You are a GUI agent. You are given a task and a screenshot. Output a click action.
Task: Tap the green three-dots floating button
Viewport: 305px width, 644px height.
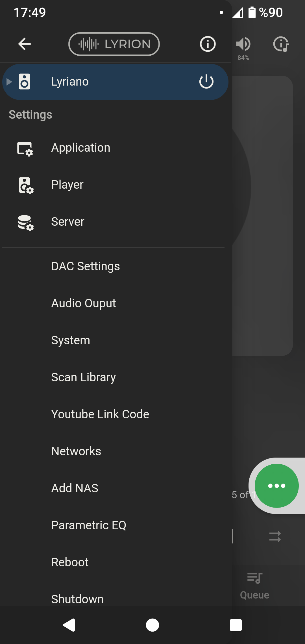click(x=276, y=486)
